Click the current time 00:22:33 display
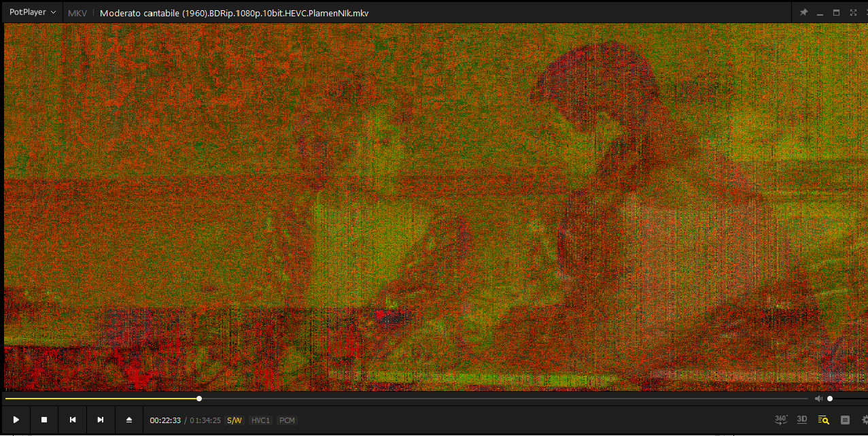The width and height of the screenshot is (868, 436). click(x=165, y=420)
